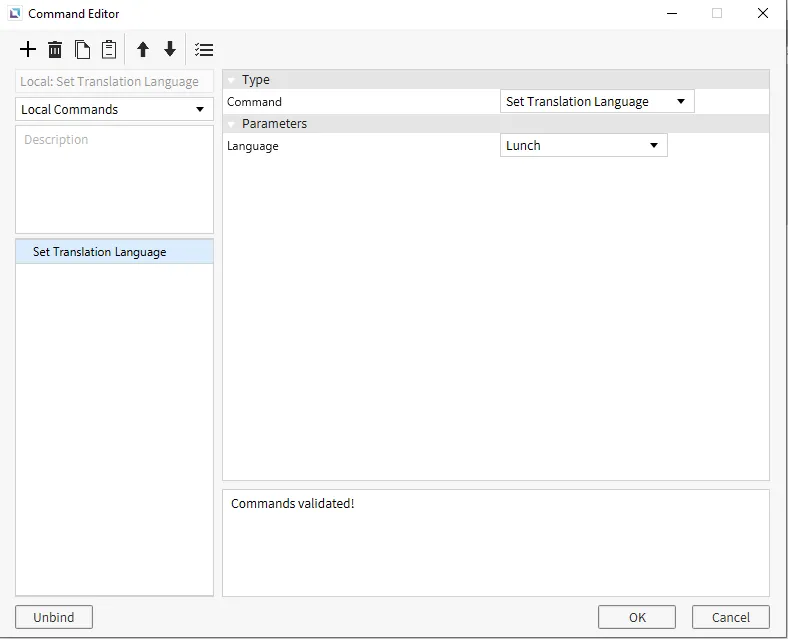Confirm changes with the OK button
This screenshot has height=639, width=788.
[637, 617]
